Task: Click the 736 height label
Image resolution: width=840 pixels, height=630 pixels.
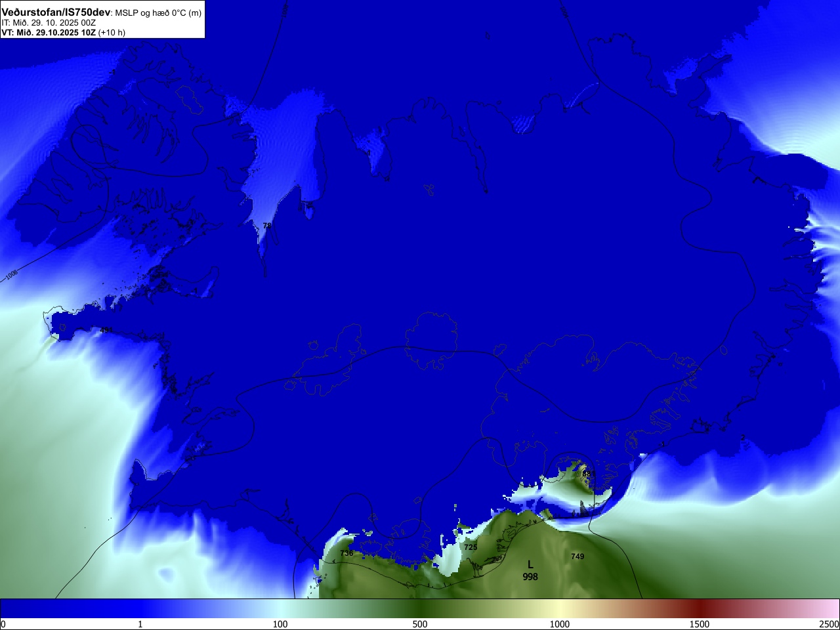Action: [x=346, y=553]
